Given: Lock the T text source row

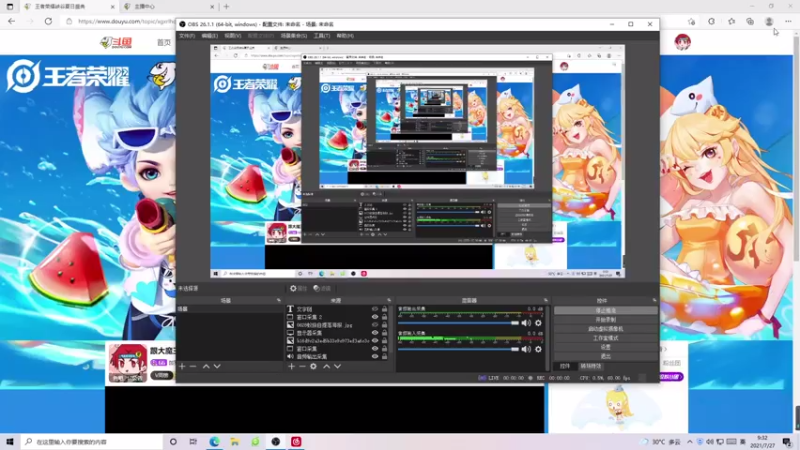Looking at the screenshot, I should [x=384, y=309].
